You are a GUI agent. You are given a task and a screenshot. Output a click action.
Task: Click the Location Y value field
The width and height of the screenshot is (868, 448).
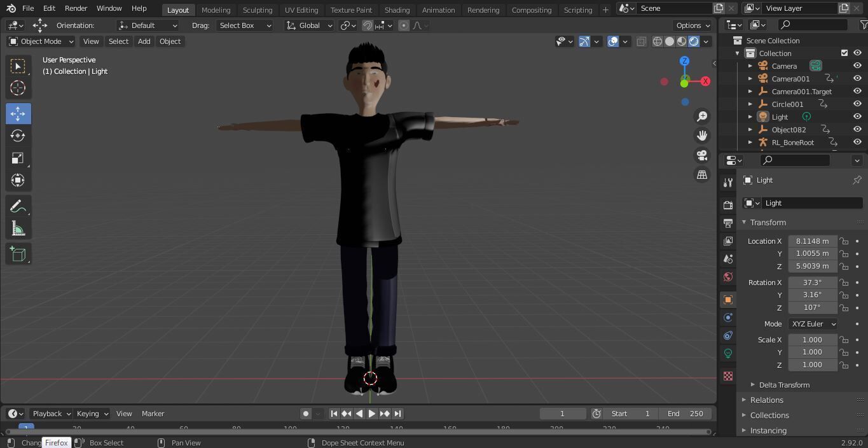[813, 253]
